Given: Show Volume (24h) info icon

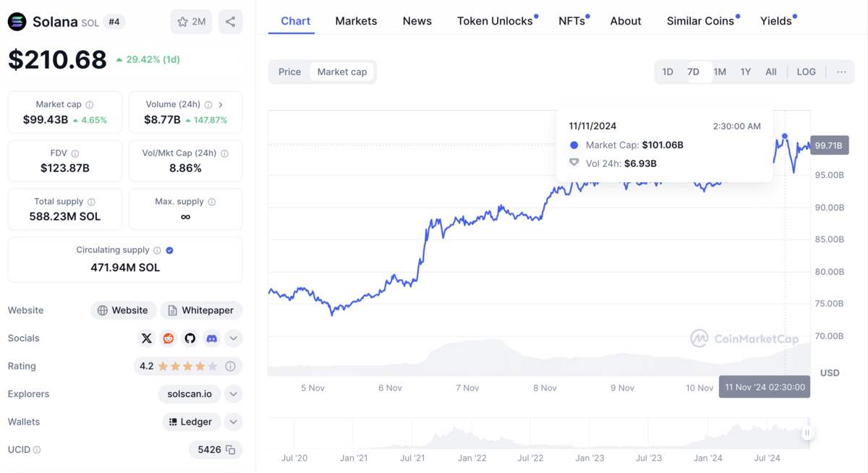Looking at the screenshot, I should (x=208, y=105).
